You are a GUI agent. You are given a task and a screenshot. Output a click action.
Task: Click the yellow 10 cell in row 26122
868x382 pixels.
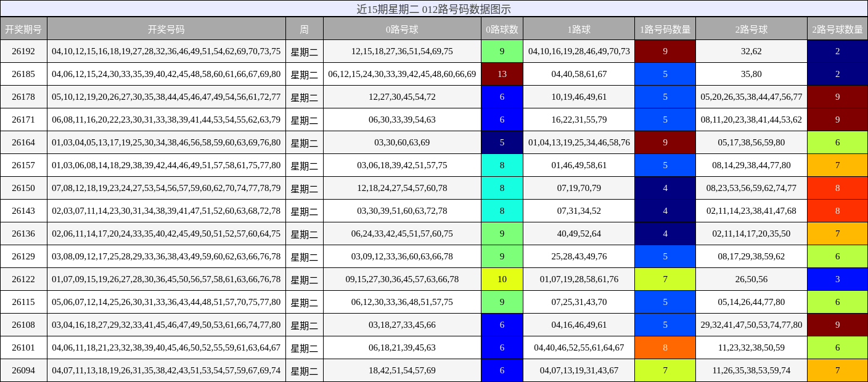[502, 279]
